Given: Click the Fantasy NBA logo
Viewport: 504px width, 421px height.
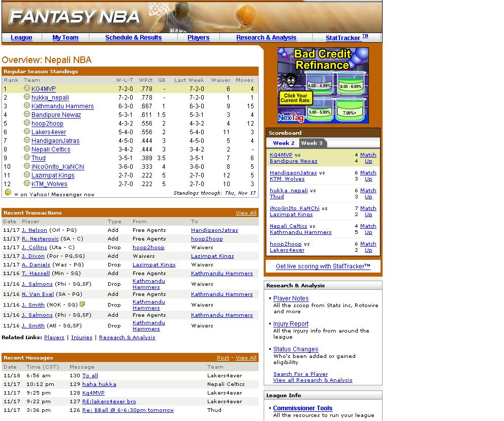Looking at the screenshot, I should [75, 17].
